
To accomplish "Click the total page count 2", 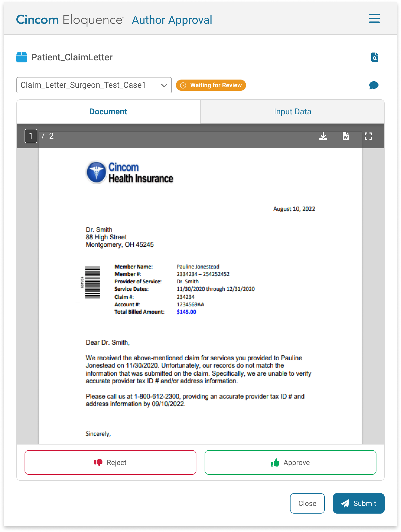I will [51, 136].
